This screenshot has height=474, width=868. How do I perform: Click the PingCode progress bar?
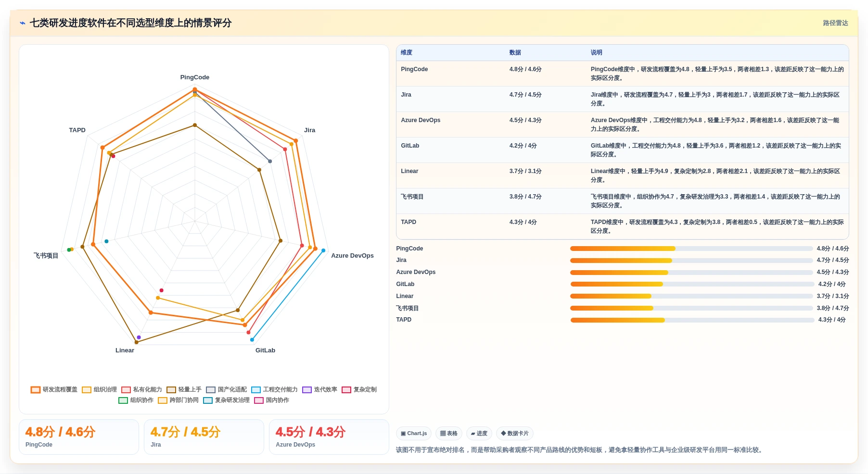pyautogui.click(x=691, y=249)
